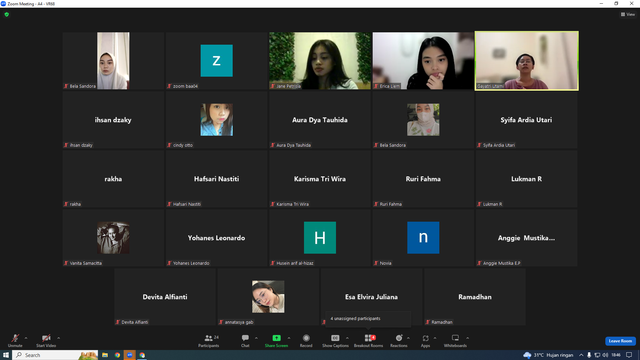Screen dimensions: 640x360
Task: Click the large name Ramadhan
Action: click(475, 297)
